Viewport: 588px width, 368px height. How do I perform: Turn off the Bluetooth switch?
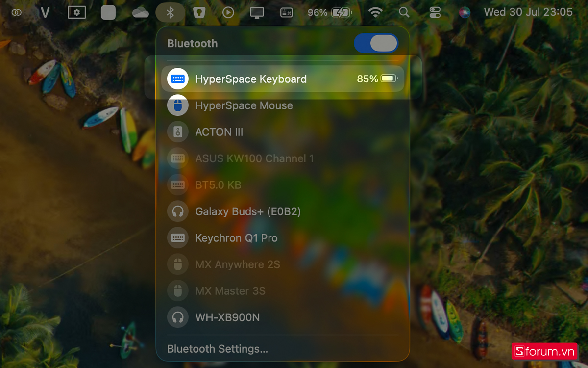point(376,43)
